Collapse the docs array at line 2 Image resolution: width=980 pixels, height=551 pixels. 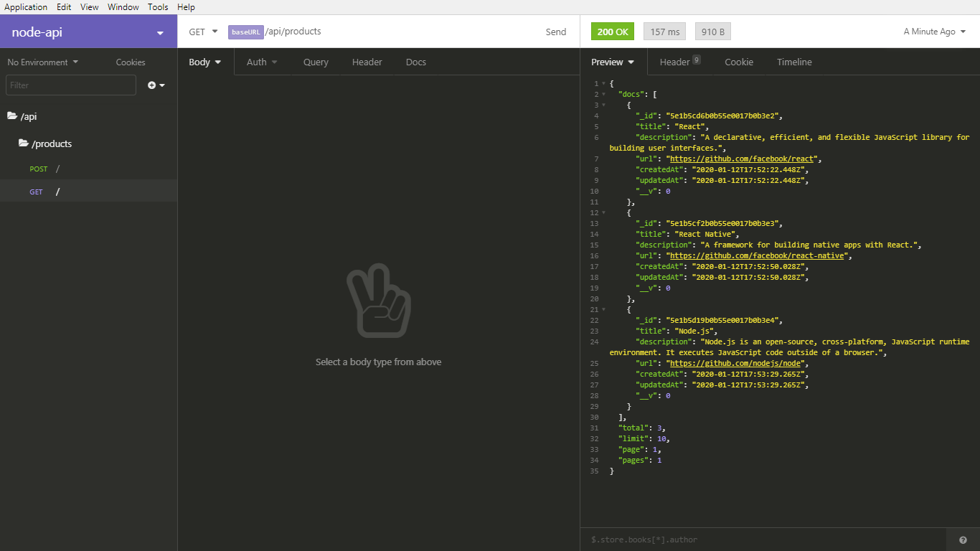point(603,95)
